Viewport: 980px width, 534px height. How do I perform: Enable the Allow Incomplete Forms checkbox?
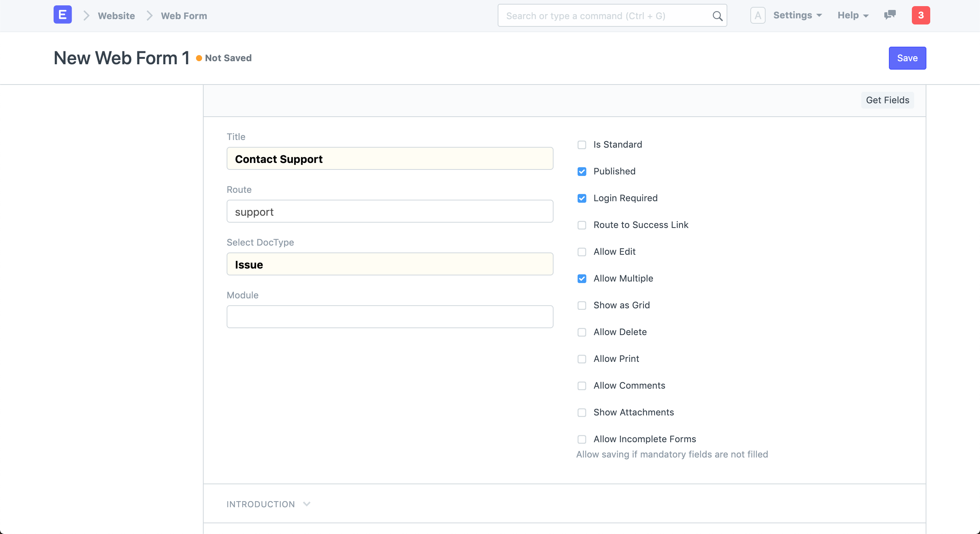pos(582,439)
